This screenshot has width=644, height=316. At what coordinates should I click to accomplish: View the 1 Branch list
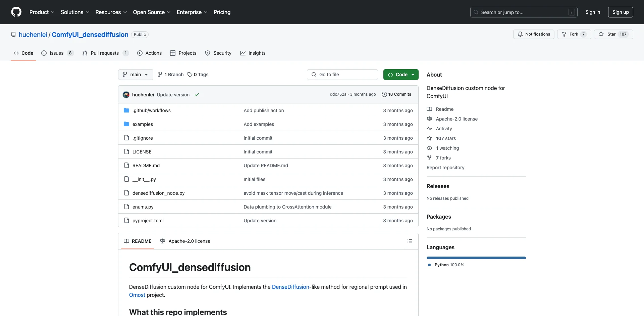click(x=171, y=75)
